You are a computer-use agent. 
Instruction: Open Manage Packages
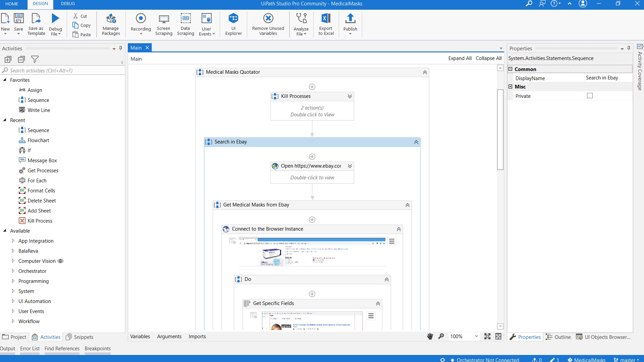[111, 24]
